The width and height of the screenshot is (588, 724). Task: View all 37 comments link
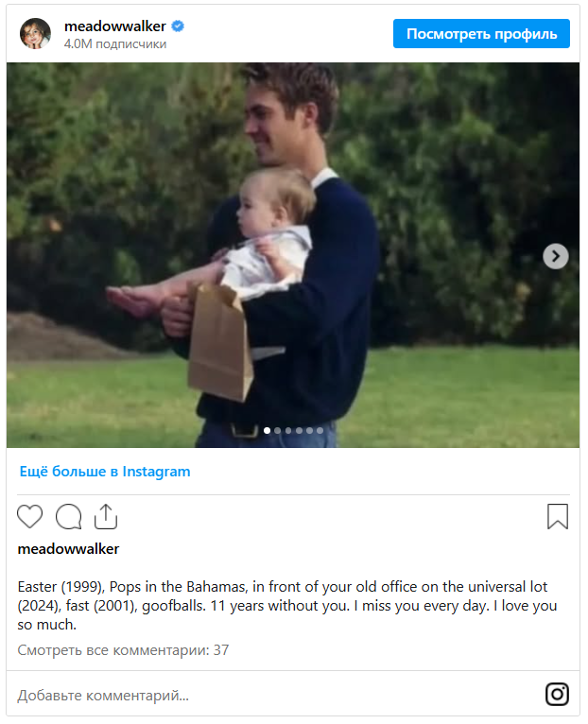coord(123,650)
